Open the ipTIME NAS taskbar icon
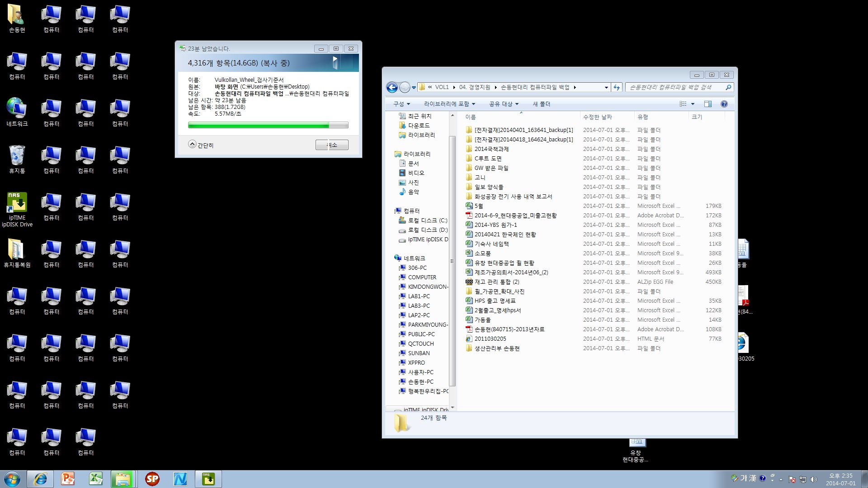 click(208, 479)
